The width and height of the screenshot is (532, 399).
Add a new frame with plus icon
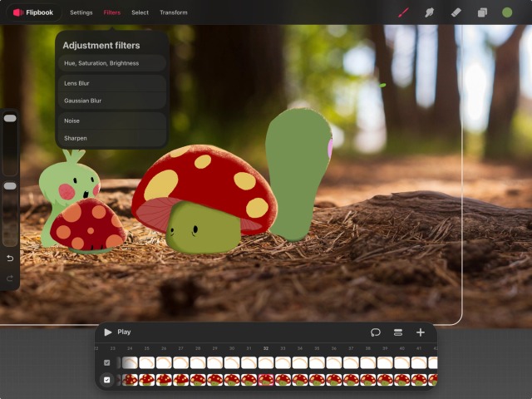click(x=421, y=332)
